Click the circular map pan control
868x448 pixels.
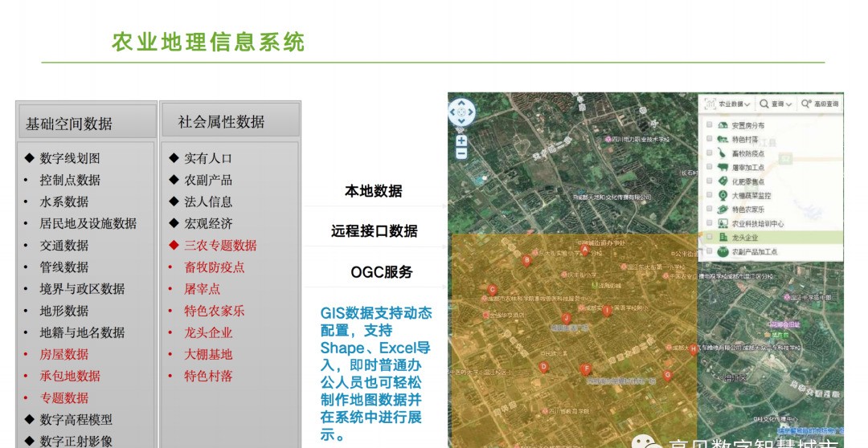coord(461,112)
